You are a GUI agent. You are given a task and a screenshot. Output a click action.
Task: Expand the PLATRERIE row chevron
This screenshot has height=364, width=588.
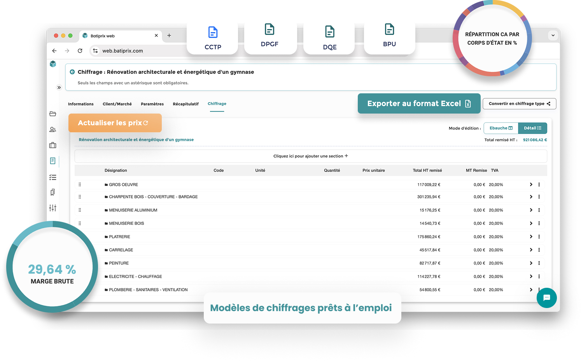(531, 236)
